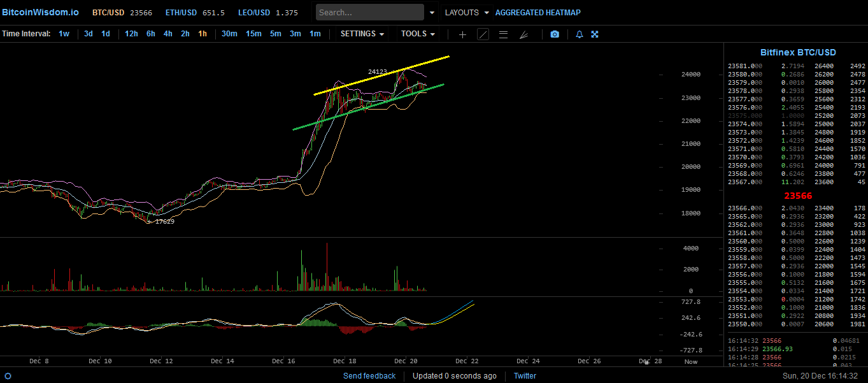Viewport: 868px width, 383px height.
Task: Select the LEO/USD ticker
Action: click(x=268, y=13)
